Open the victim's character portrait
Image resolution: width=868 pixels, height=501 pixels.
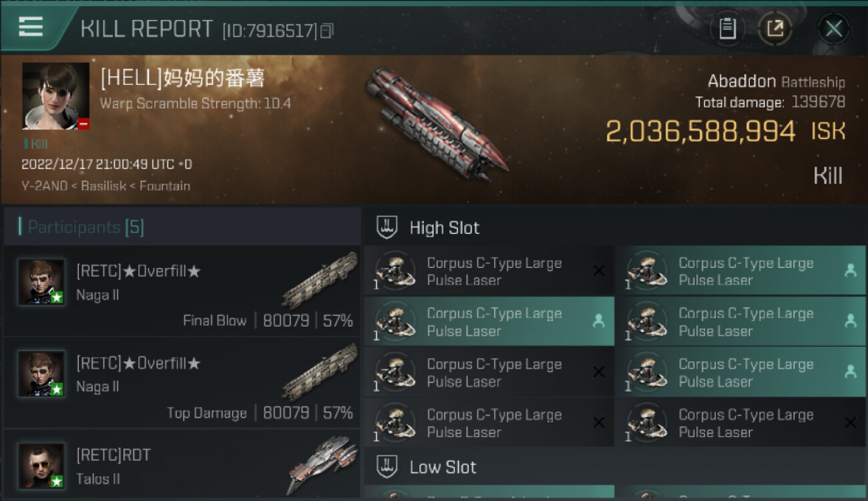click(55, 96)
